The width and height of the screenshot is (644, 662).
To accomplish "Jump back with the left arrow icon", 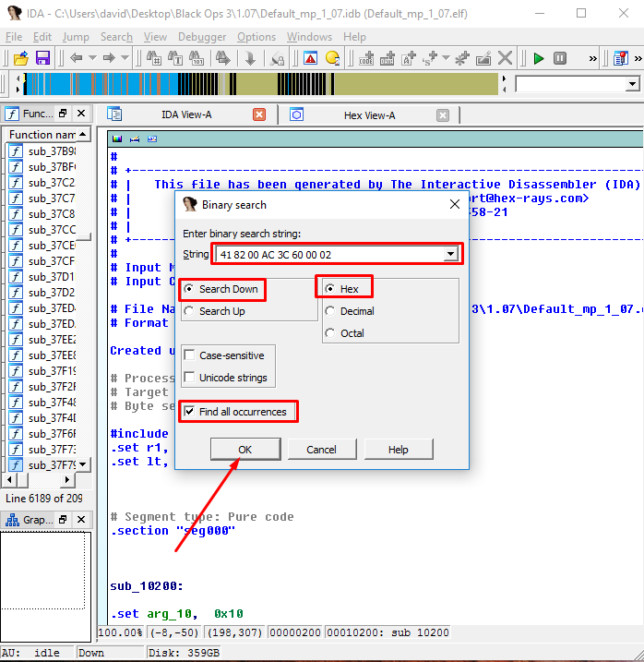I will pyautogui.click(x=77, y=58).
